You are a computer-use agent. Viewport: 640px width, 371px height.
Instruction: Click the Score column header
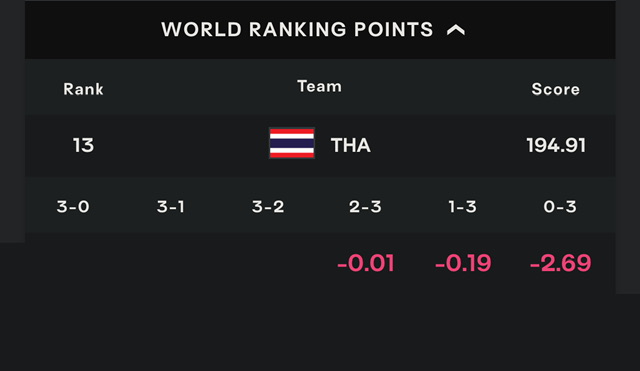click(556, 89)
